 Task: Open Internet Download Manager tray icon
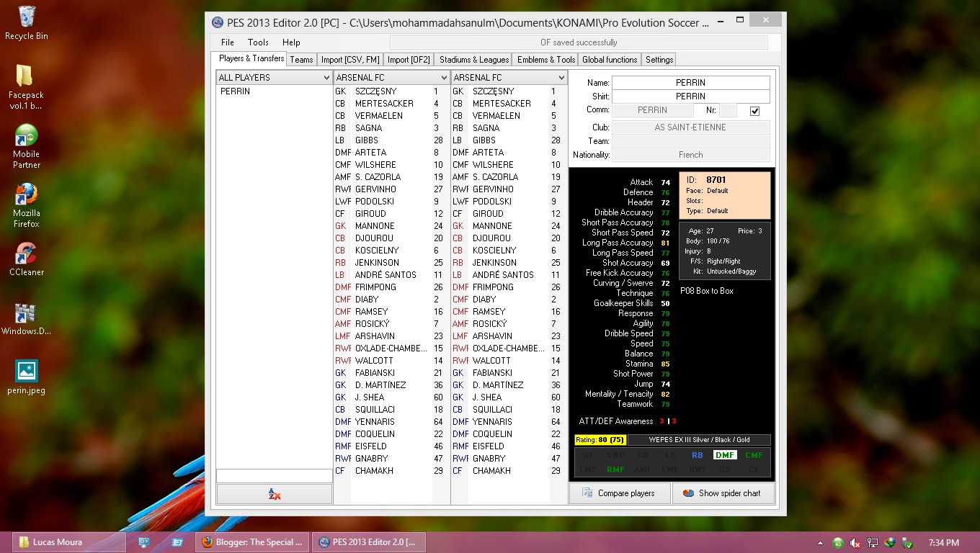point(890,542)
